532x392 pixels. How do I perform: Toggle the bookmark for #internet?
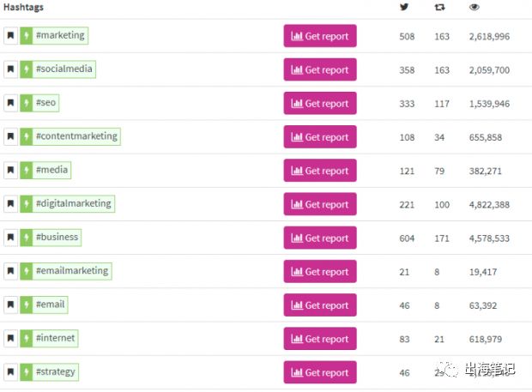10,339
